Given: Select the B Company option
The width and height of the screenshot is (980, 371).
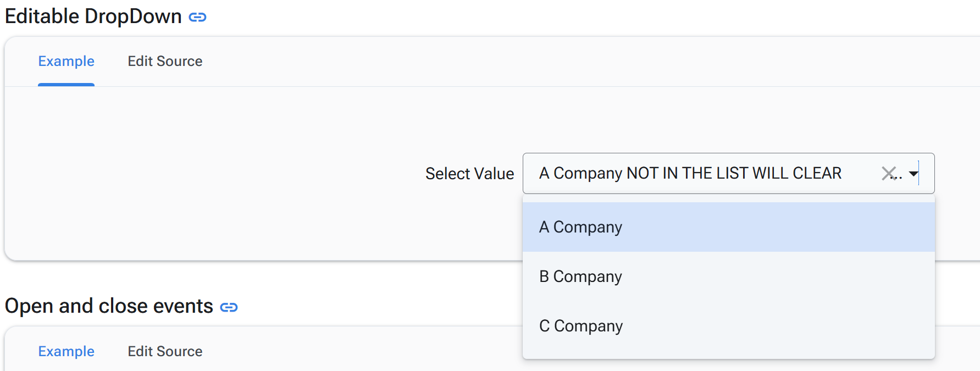Looking at the screenshot, I should 580,276.
